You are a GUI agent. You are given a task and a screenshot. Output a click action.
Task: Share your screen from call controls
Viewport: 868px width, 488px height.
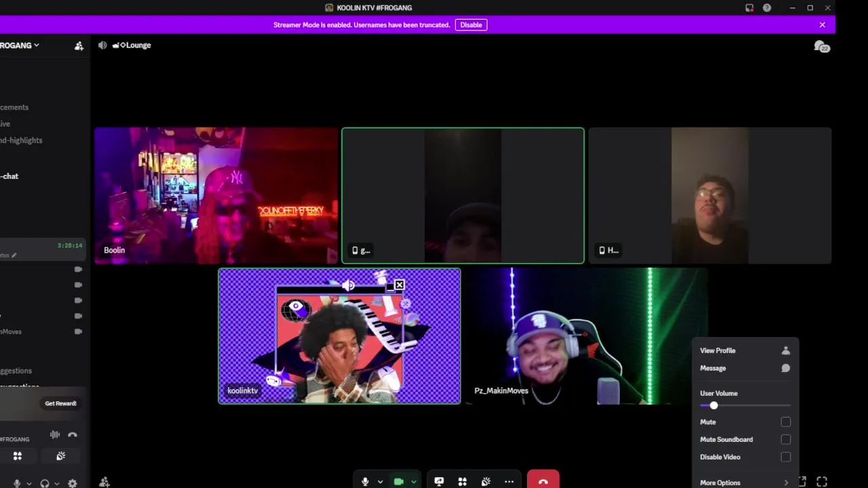(x=439, y=481)
